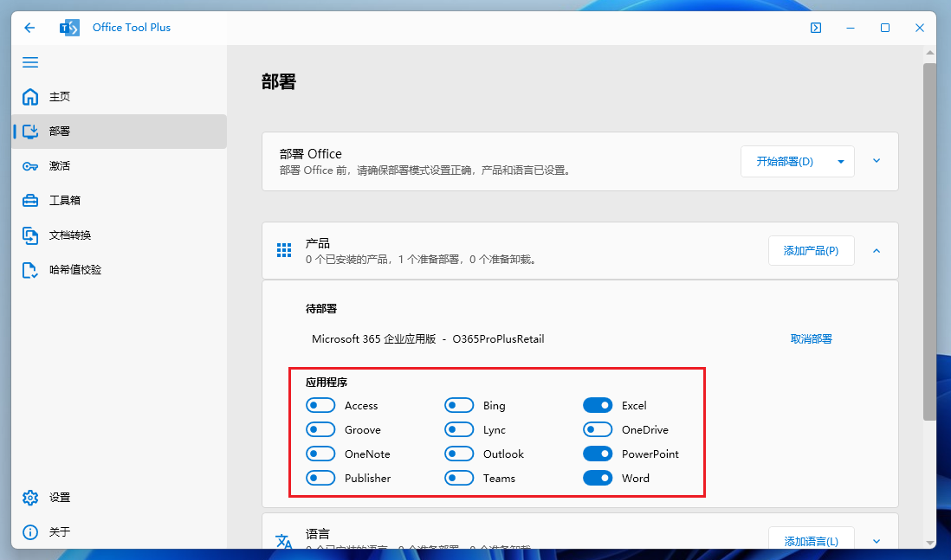
Task: Click the home icon beside 主页
Action: click(x=30, y=97)
